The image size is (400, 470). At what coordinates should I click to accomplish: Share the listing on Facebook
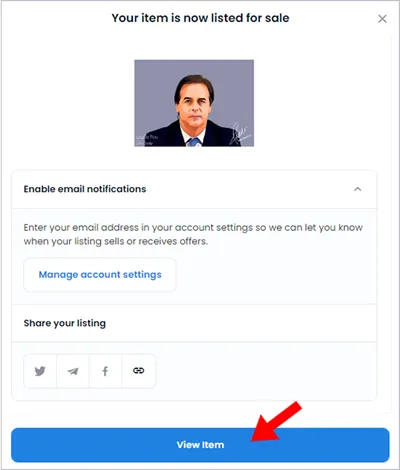(105, 371)
